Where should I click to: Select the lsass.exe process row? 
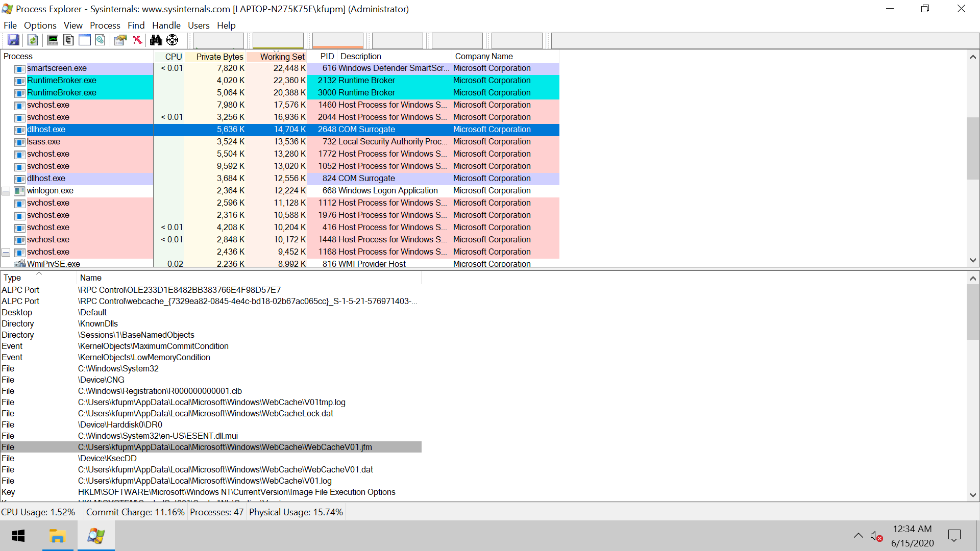280,142
